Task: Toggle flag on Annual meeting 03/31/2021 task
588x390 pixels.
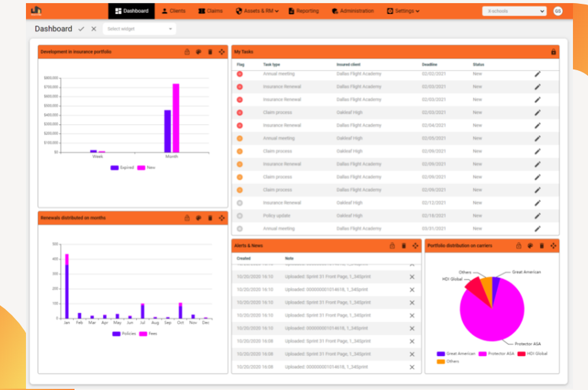Action: 240,228
